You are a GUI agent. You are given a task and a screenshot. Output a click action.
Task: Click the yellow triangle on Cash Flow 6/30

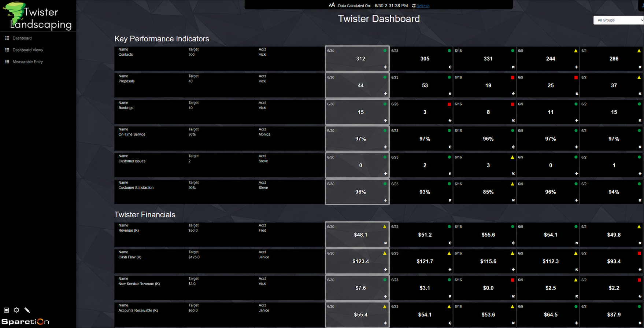[385, 253]
